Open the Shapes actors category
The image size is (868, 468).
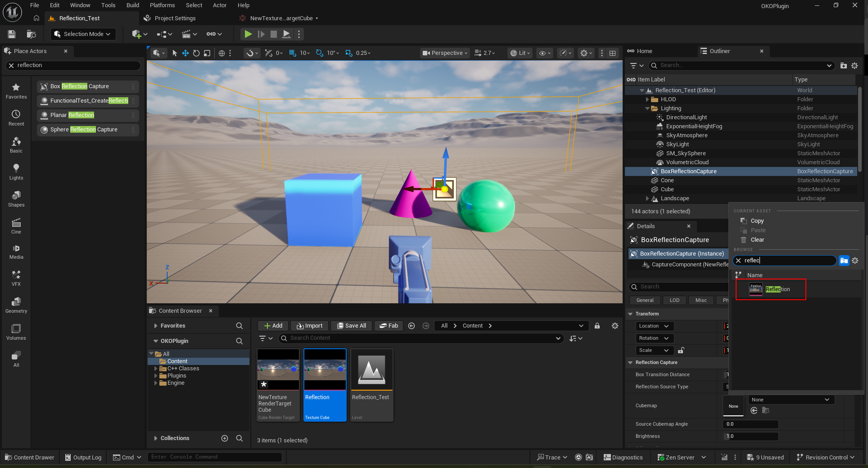16,199
